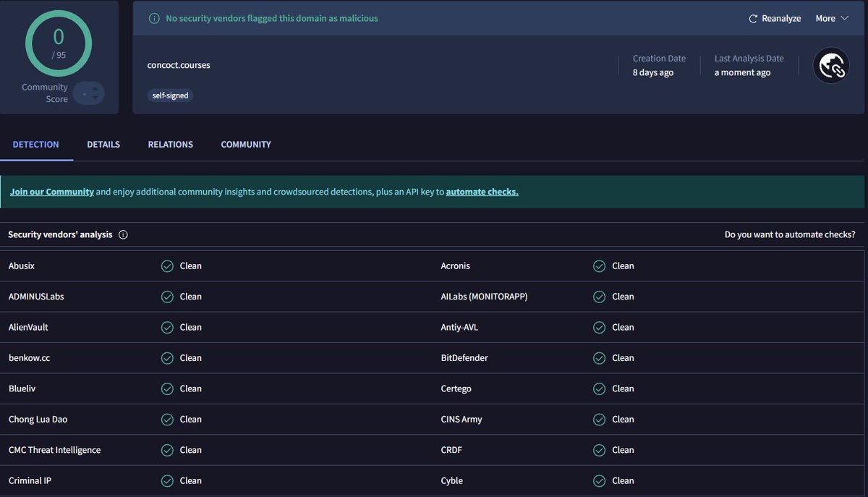The image size is (868, 497).
Task: Open the More dropdown menu
Action: click(x=832, y=19)
